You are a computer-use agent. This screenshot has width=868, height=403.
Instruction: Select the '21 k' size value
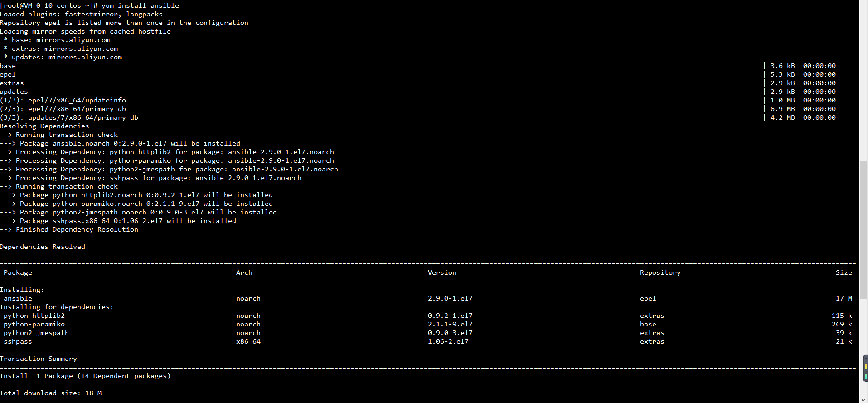pos(844,341)
